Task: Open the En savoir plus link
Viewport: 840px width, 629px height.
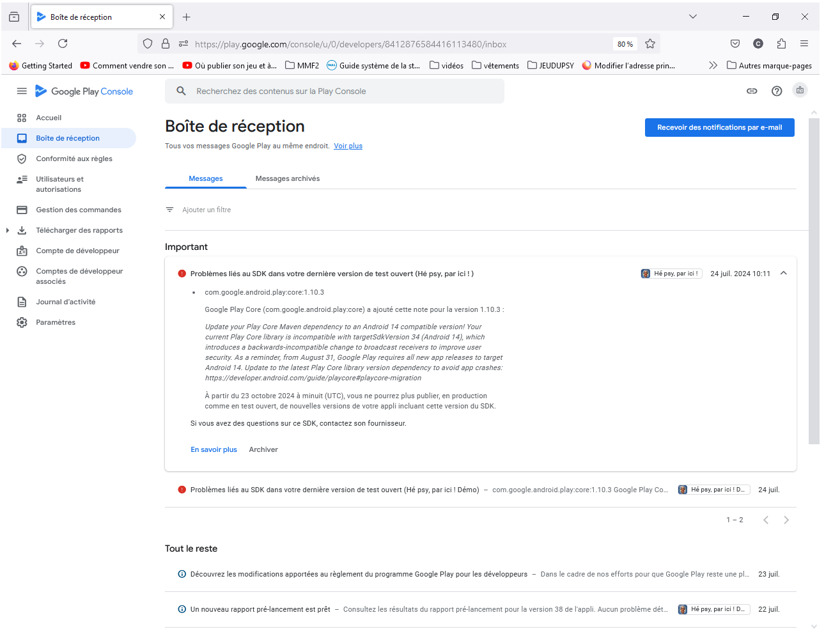Action: click(x=214, y=449)
